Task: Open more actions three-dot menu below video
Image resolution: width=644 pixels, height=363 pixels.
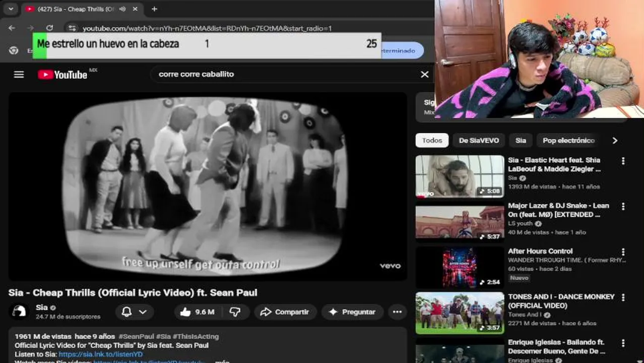Action: click(397, 312)
